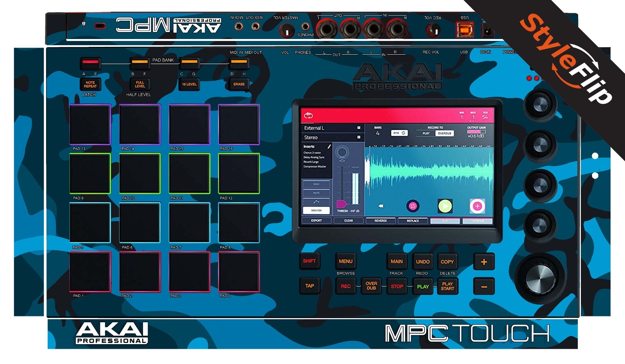Toggle the Solo button on the screen
The height and width of the screenshot is (364, 625).
click(316, 184)
